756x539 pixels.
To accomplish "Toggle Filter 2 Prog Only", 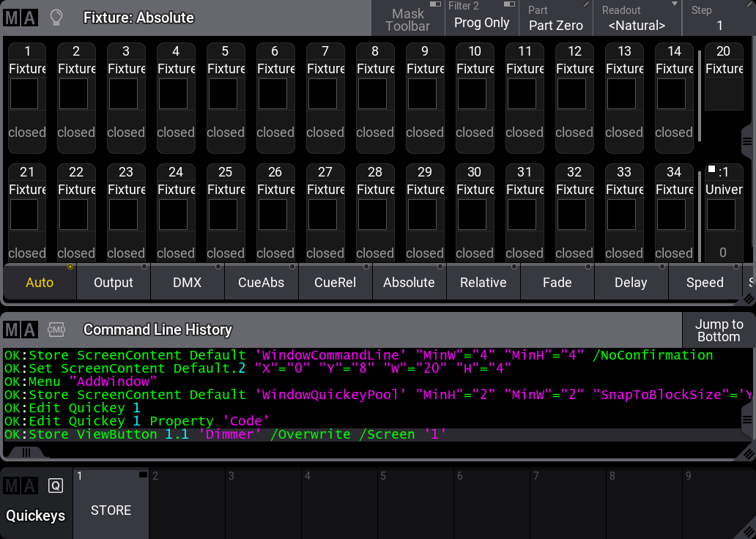I will click(481, 19).
